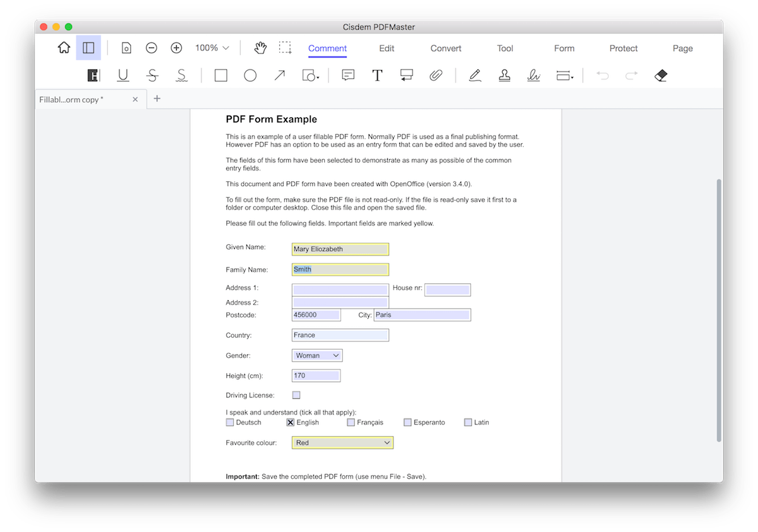
Task: Switch to the Edit tab
Action: point(387,49)
